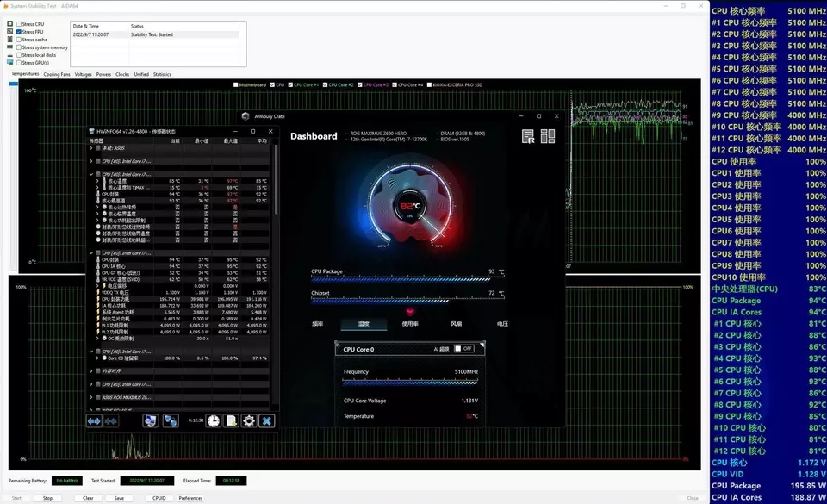The width and height of the screenshot is (827, 504).
Task: Expand 核心温度 row in HWiNFO
Action: (97, 181)
